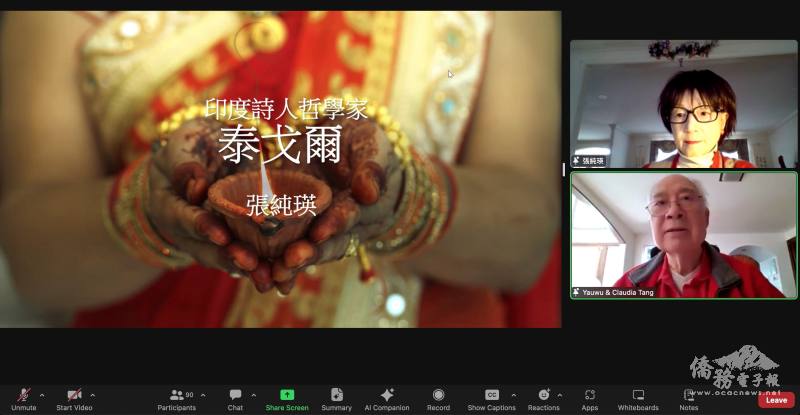
Task: Open the Notes tool
Action: click(x=688, y=396)
